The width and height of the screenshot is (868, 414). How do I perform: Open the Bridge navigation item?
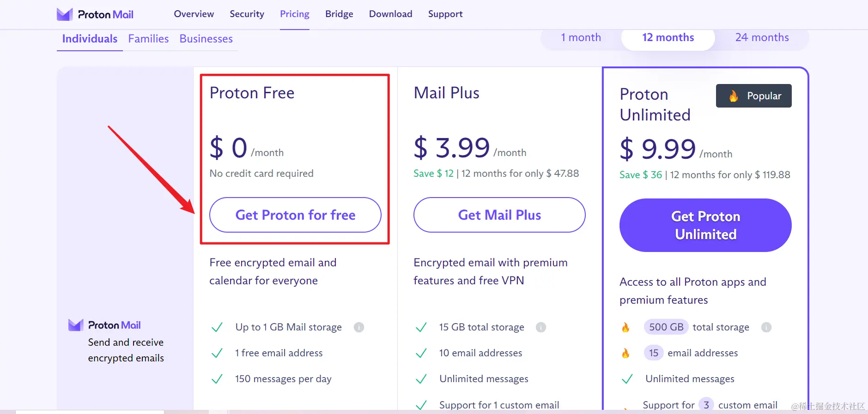pyautogui.click(x=339, y=14)
